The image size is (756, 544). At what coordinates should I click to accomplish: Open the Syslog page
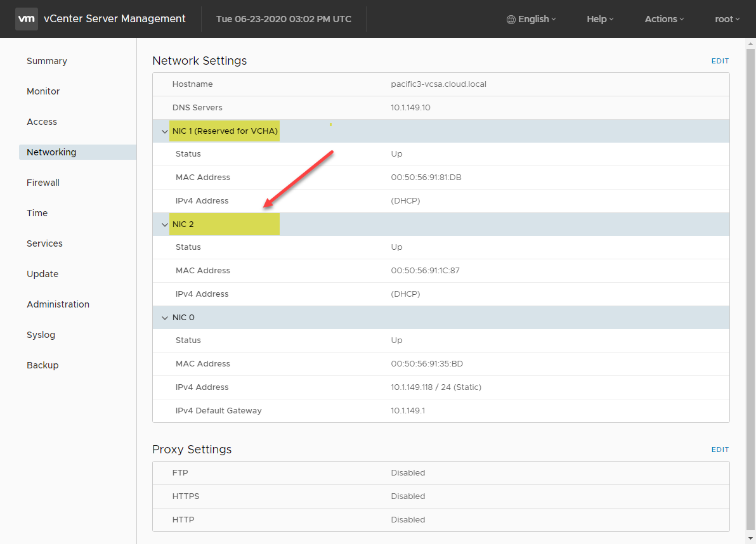pos(41,334)
